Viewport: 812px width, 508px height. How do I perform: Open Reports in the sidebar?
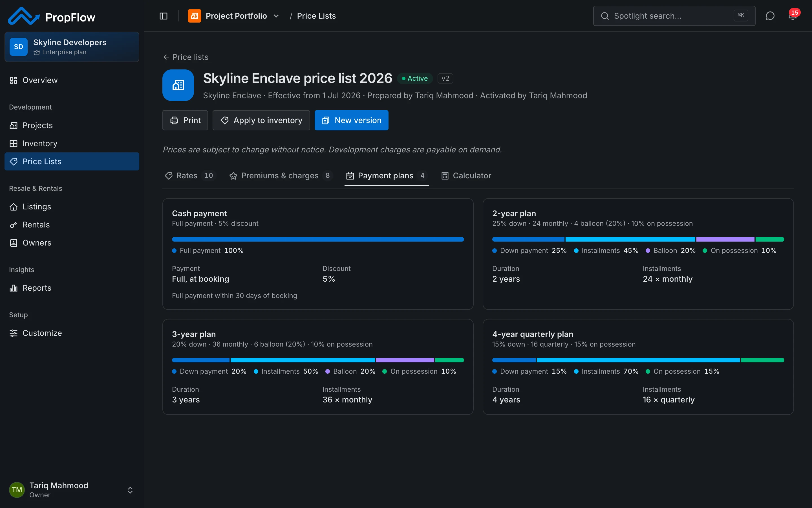point(72,288)
